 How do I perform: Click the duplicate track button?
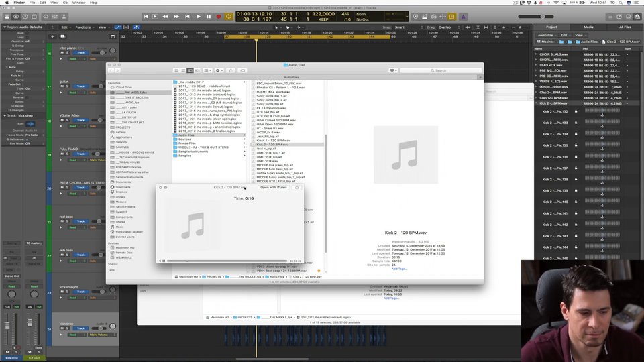(x=63, y=36)
